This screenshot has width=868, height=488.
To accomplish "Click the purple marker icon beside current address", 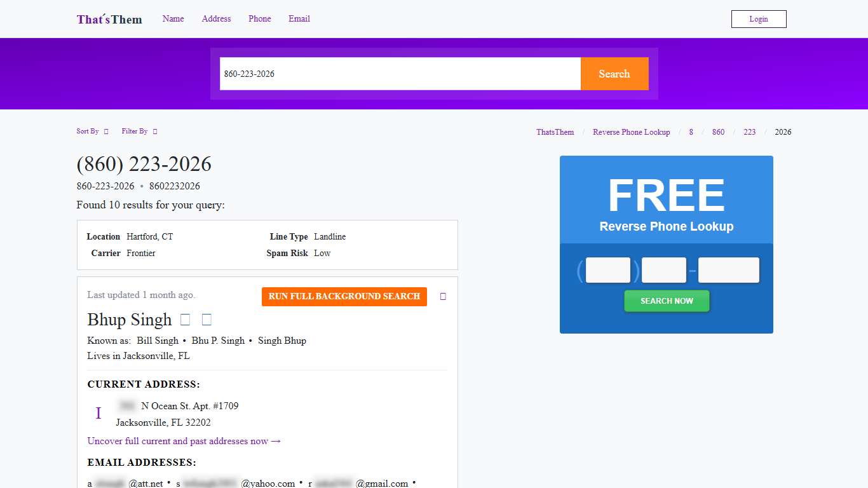I will click(98, 414).
